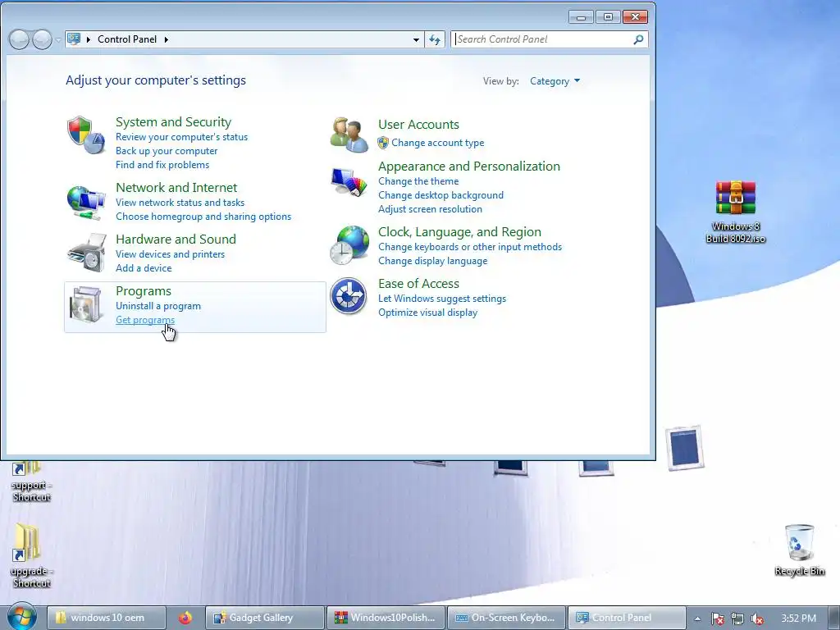Open the Clock, Language, and Region globe icon
This screenshot has width=840, height=630.
coord(349,245)
